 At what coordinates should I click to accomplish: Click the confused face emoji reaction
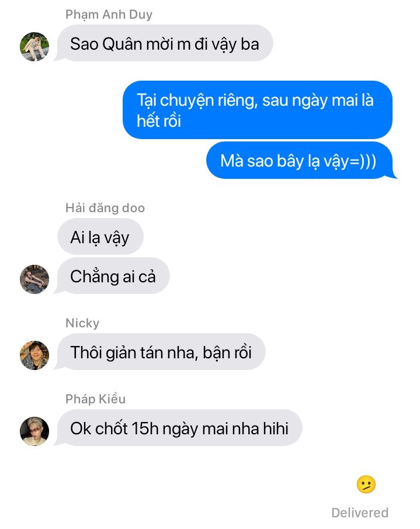(366, 485)
